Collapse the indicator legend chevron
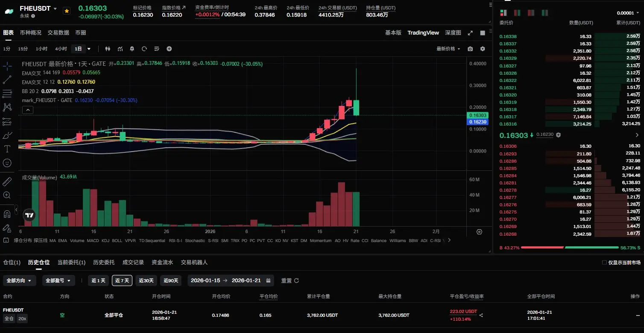Image resolution: width=644 pixels, height=333 pixels. click(27, 110)
